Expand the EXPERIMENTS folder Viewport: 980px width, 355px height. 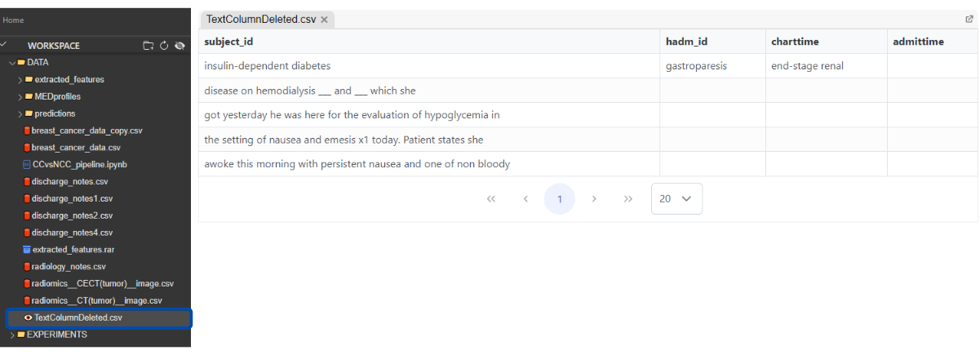tap(11, 335)
